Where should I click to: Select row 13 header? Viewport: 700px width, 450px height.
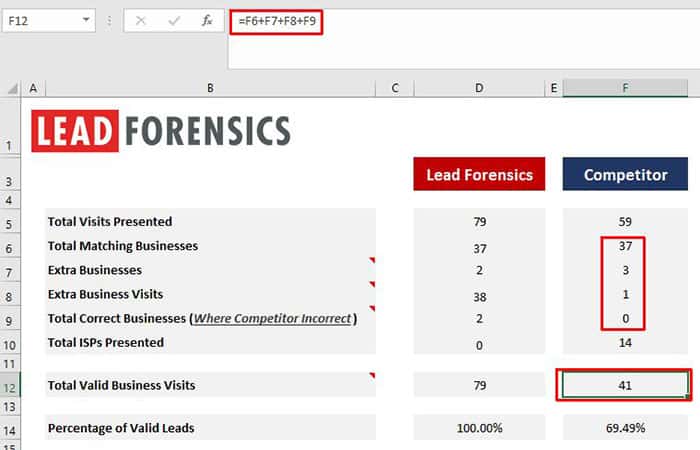tap(10, 406)
